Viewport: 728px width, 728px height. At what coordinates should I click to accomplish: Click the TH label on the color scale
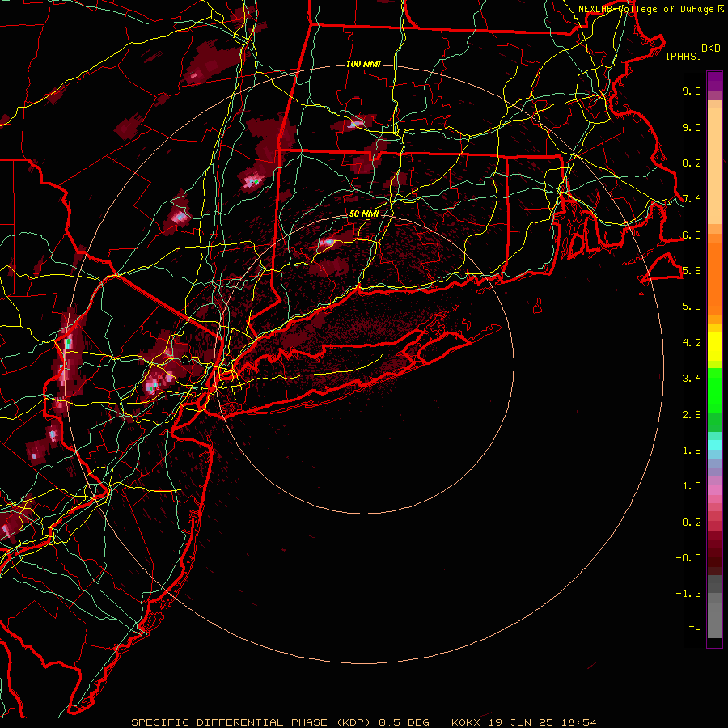pyautogui.click(x=695, y=630)
